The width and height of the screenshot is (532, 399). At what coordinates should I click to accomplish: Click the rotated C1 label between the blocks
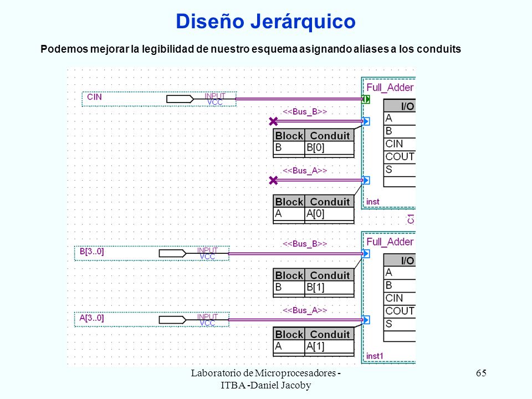pyautogui.click(x=411, y=219)
